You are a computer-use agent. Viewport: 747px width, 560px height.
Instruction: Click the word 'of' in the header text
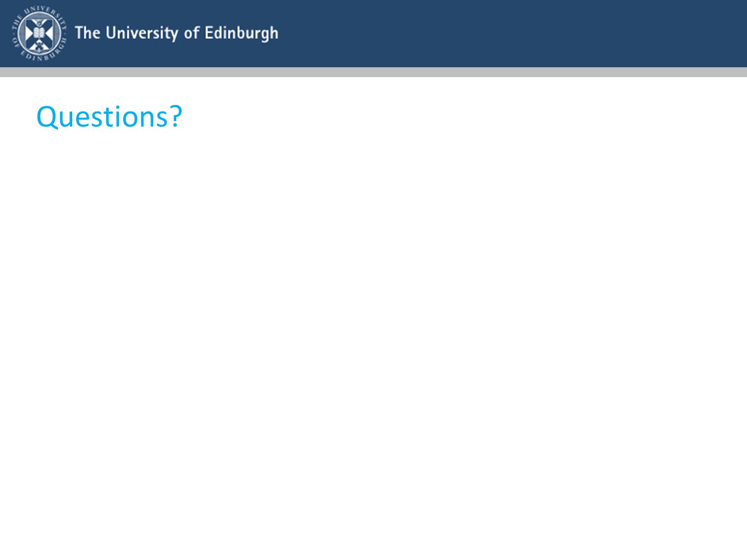pyautogui.click(x=192, y=33)
